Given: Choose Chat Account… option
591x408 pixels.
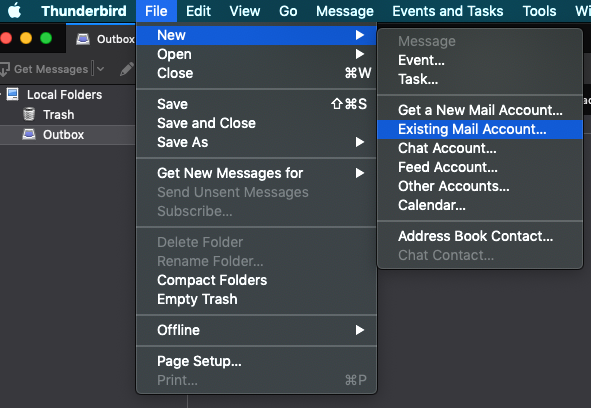Looking at the screenshot, I should [480, 148].
